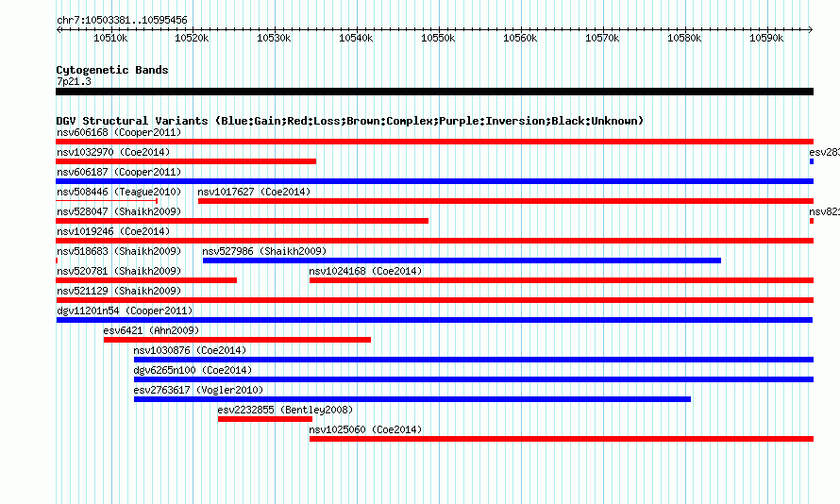Select the nsv1024168 (Coe2014) loss bar
The height and width of the screenshot is (504, 840).
coord(562,280)
